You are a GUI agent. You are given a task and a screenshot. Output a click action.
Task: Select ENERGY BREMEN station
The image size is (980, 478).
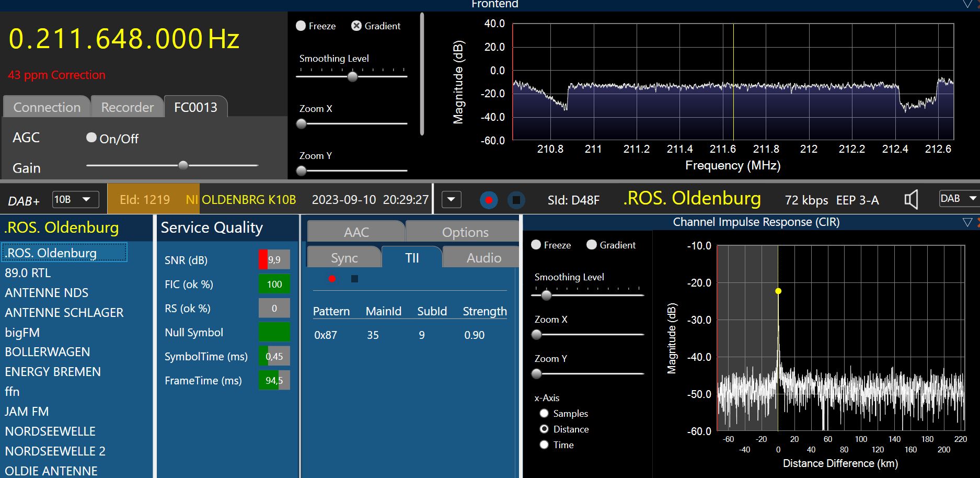pyautogui.click(x=53, y=372)
